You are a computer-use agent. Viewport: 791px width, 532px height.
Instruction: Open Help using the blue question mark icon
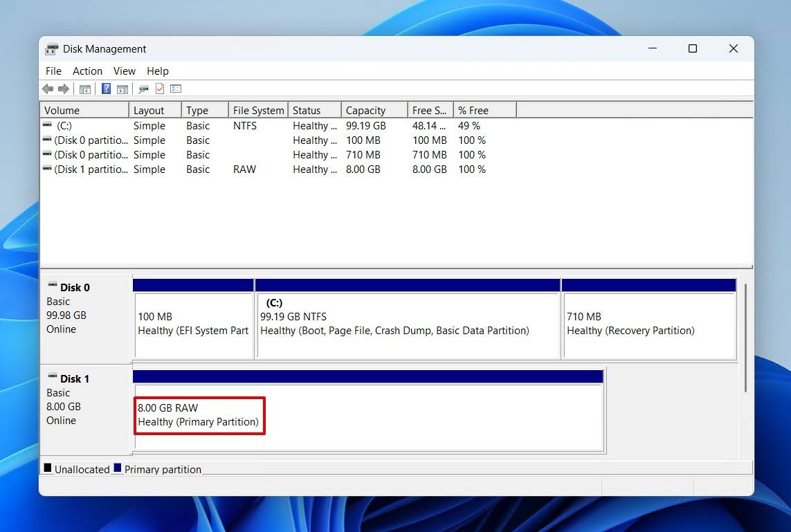105,89
